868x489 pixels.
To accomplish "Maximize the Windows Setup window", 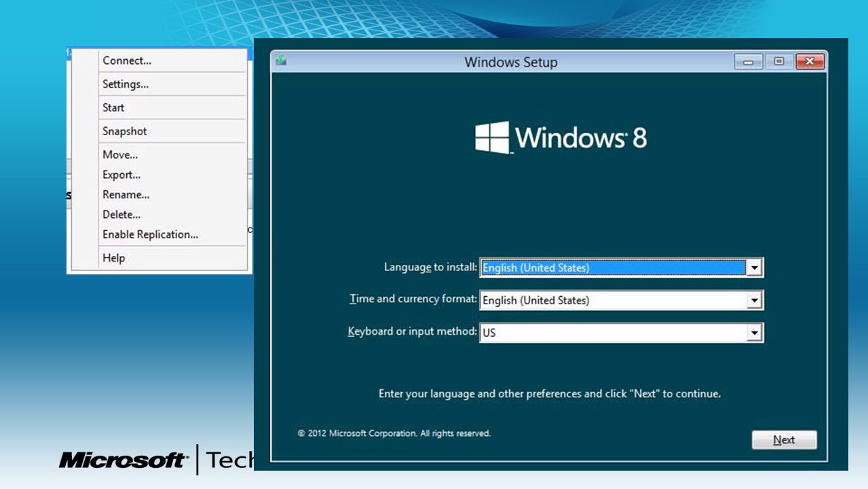I will [x=779, y=62].
